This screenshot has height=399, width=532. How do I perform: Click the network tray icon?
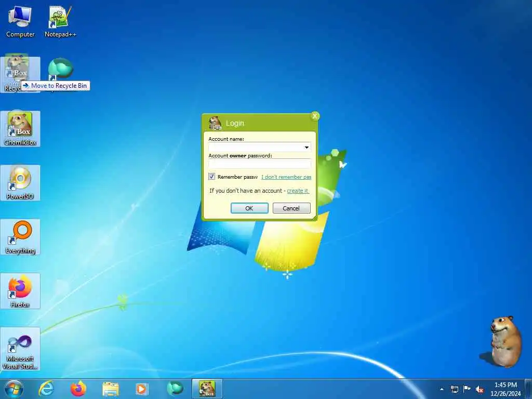(x=454, y=389)
